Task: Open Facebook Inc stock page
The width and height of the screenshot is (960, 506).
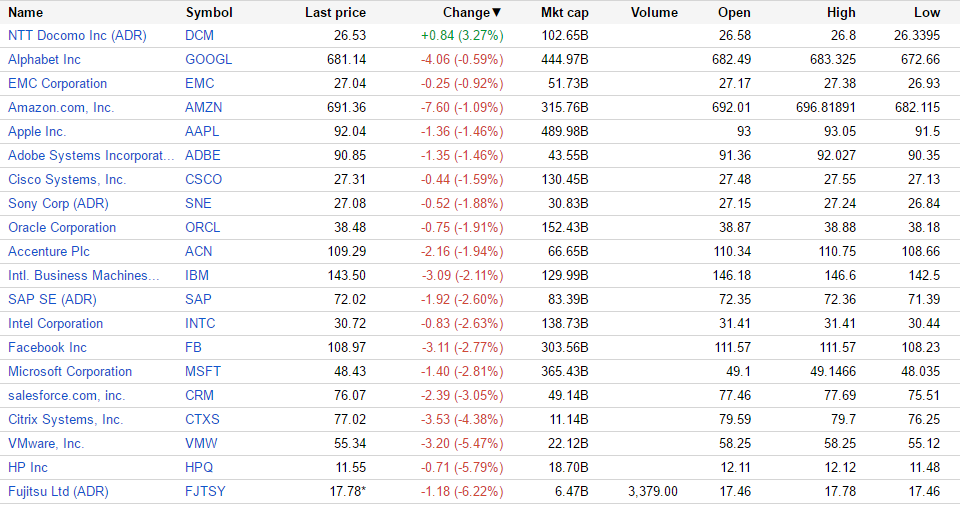Action: tap(47, 347)
